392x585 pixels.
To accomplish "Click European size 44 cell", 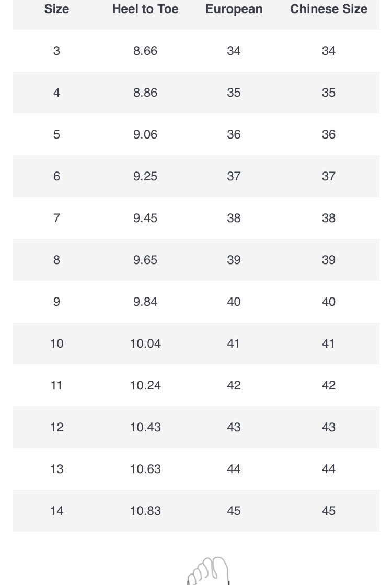I will tap(234, 469).
